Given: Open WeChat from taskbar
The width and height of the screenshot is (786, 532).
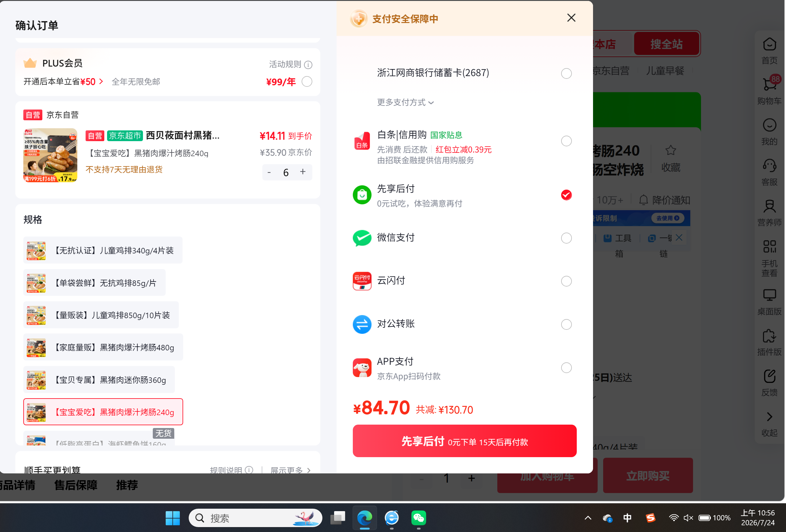Looking at the screenshot, I should 418,518.
